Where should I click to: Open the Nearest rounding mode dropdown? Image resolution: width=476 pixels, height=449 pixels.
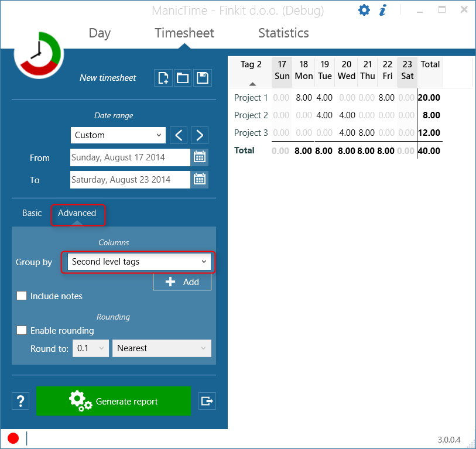tap(162, 348)
